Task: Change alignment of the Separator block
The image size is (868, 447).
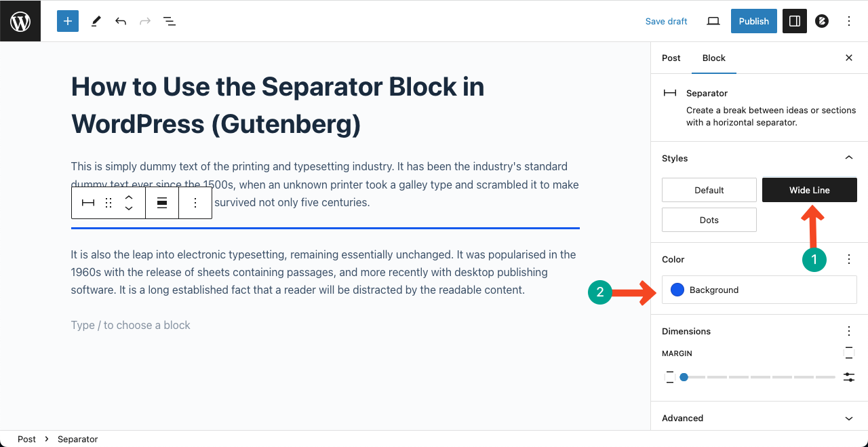Action: [x=161, y=202]
